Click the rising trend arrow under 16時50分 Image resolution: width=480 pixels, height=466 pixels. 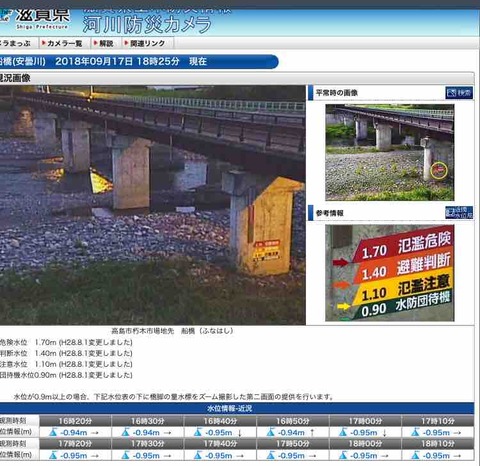click(x=312, y=433)
